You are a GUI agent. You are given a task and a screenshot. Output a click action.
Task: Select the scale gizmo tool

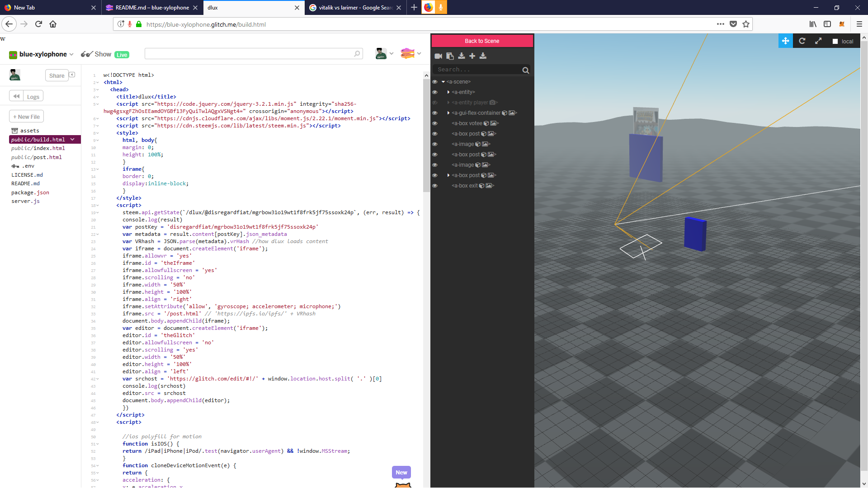818,41
